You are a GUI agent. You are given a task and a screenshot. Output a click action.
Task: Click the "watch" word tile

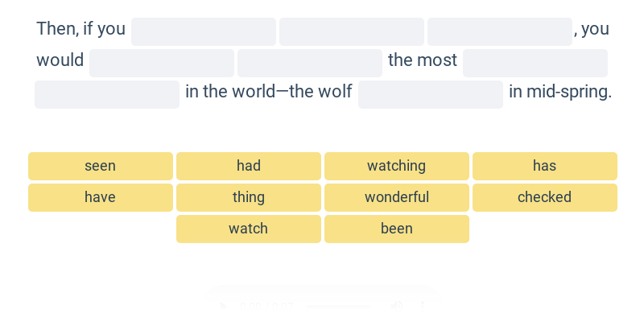coord(249,229)
